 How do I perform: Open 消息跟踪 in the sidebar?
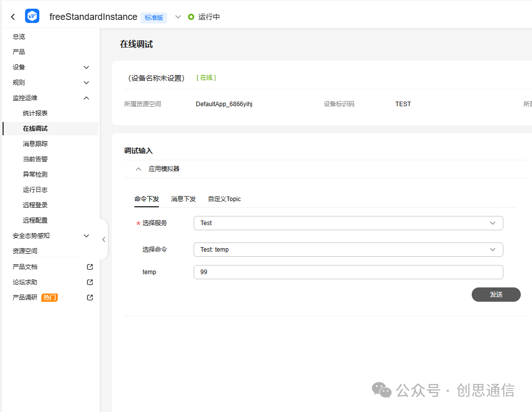pyautogui.click(x=35, y=143)
